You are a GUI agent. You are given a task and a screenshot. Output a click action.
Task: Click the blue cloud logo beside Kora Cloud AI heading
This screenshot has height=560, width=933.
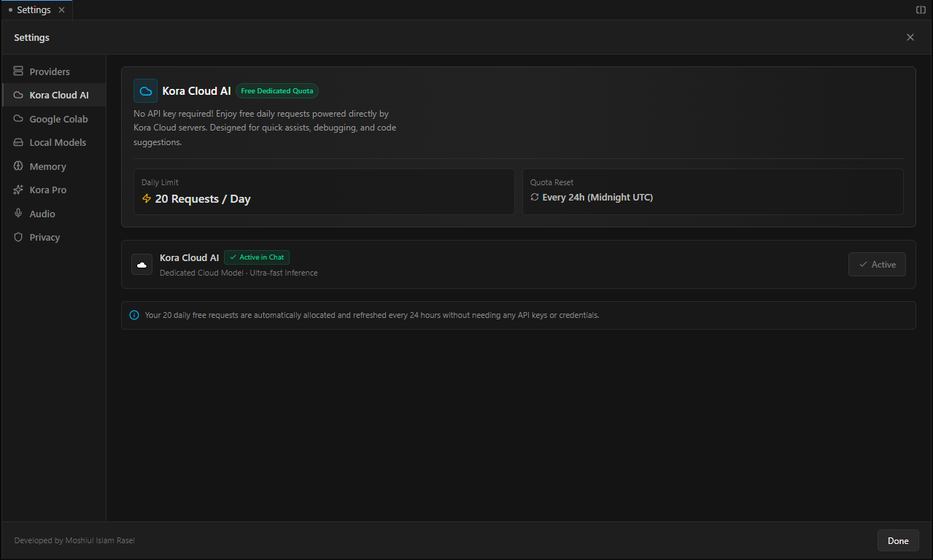click(145, 91)
